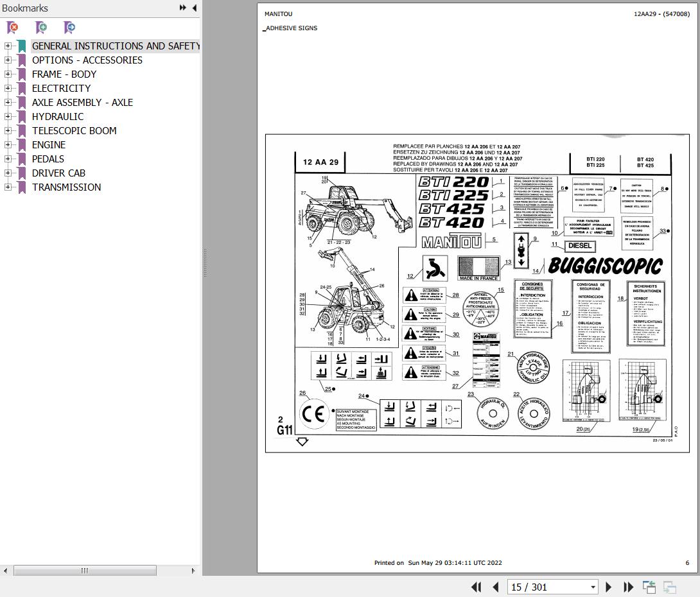Select the ENGINE bookmark
Image resolution: width=700 pixels, height=597 pixels.
(49, 145)
